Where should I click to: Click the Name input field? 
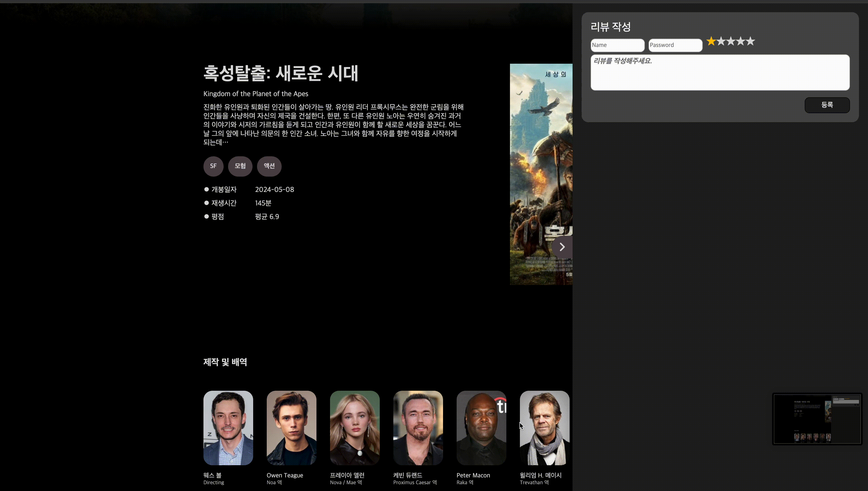click(x=617, y=45)
